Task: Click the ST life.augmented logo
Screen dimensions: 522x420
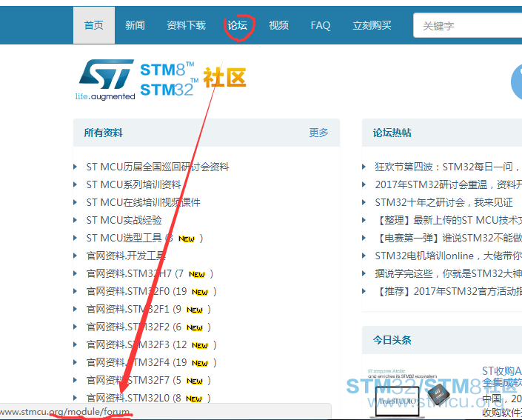Action: [x=105, y=80]
